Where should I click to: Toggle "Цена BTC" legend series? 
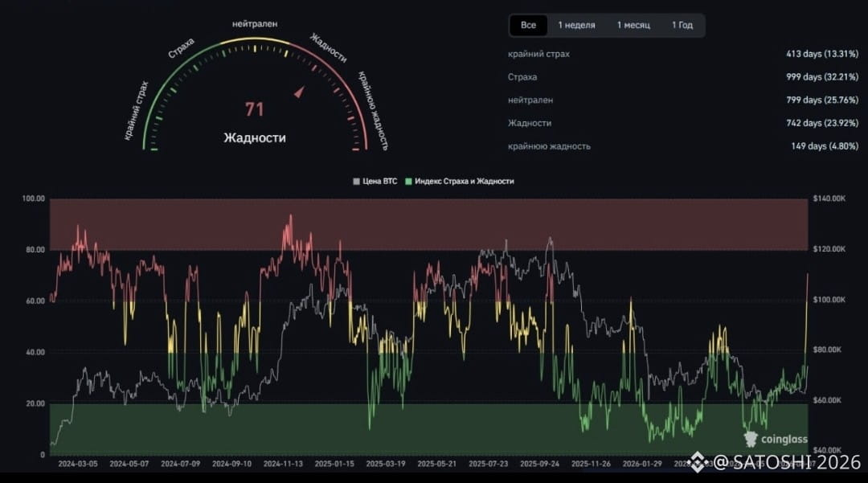(x=375, y=182)
